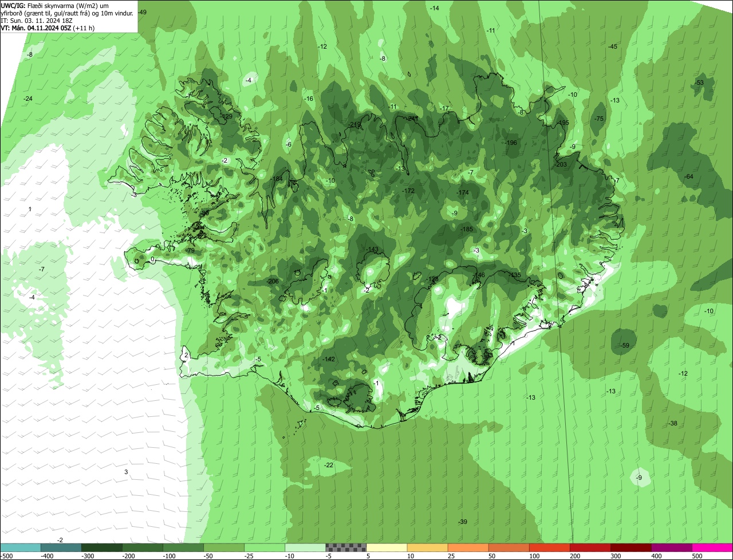Click the map value -53 on the right

click(x=699, y=83)
